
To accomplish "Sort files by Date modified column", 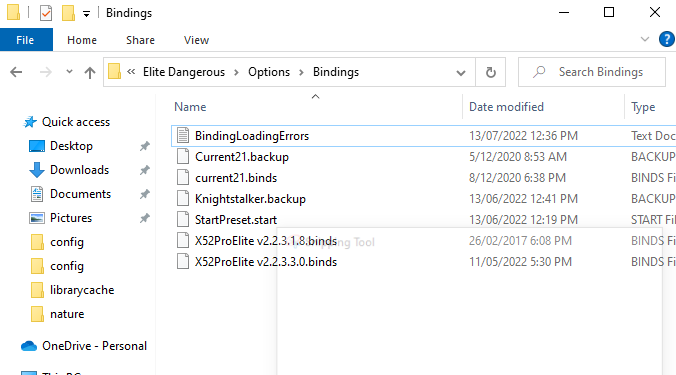I will point(506,107).
